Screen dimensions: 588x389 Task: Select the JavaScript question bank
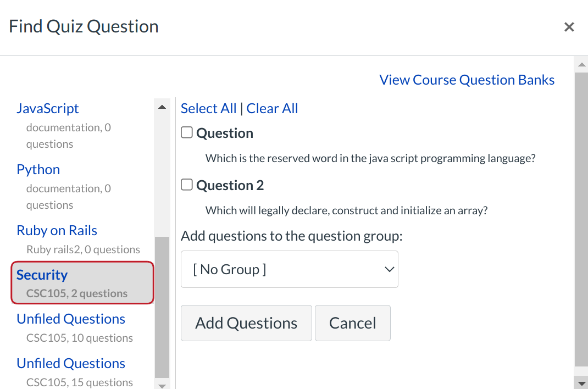(48, 108)
